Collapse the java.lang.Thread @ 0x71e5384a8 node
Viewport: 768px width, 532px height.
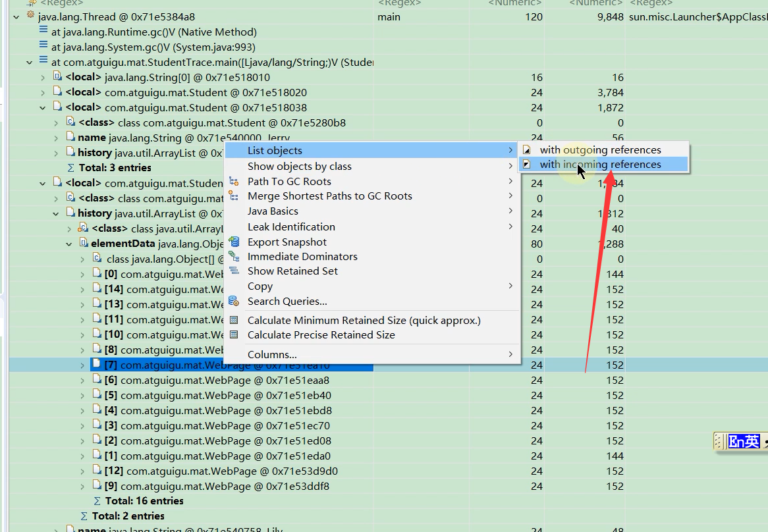pos(16,17)
